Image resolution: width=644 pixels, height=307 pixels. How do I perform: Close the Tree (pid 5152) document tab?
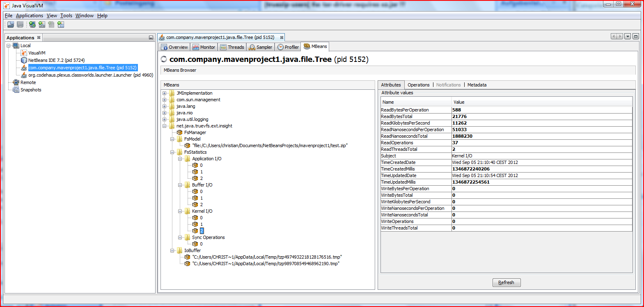click(x=282, y=37)
